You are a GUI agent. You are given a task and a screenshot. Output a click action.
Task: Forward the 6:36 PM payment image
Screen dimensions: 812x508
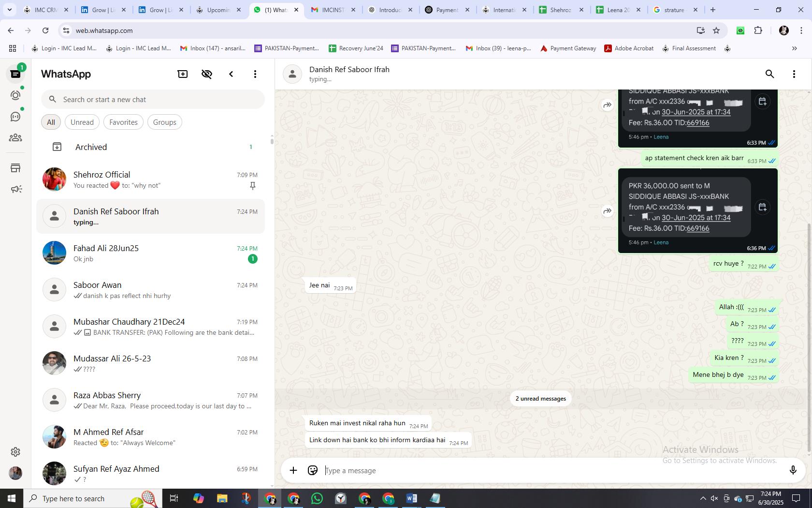[607, 211]
